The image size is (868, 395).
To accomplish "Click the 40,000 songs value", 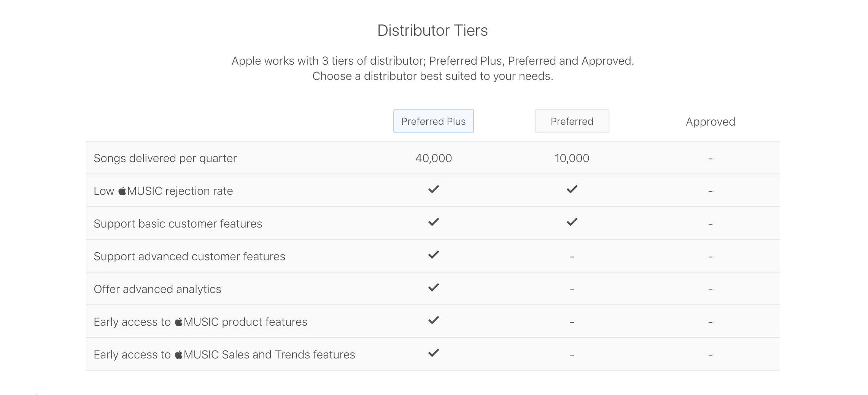I will click(x=434, y=158).
